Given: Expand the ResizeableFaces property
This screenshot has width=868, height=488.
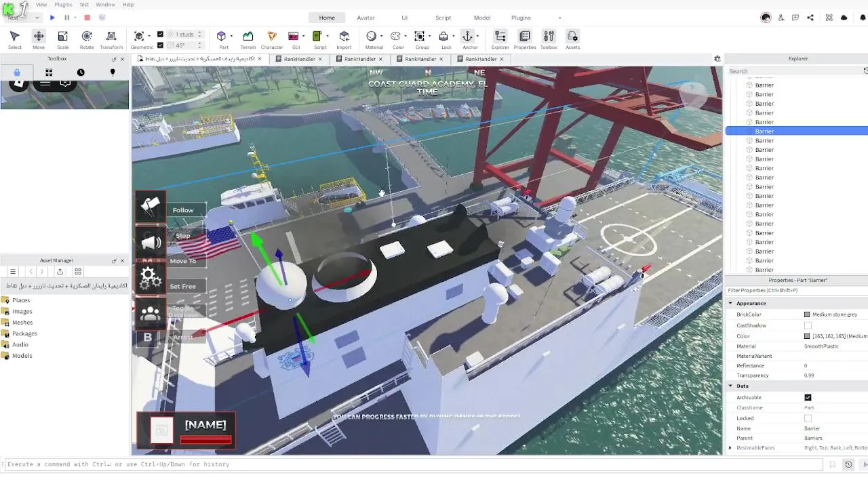Looking at the screenshot, I should [x=730, y=448].
